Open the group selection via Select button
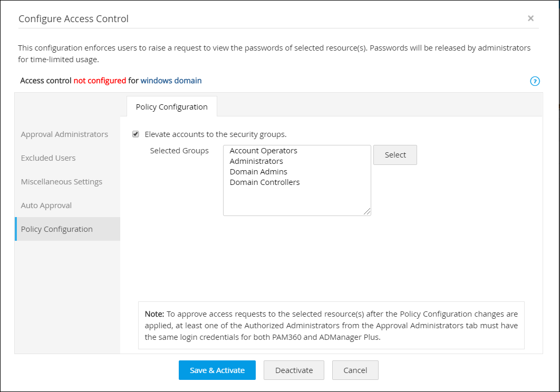Screen dimensions: 560x392 [x=395, y=154]
